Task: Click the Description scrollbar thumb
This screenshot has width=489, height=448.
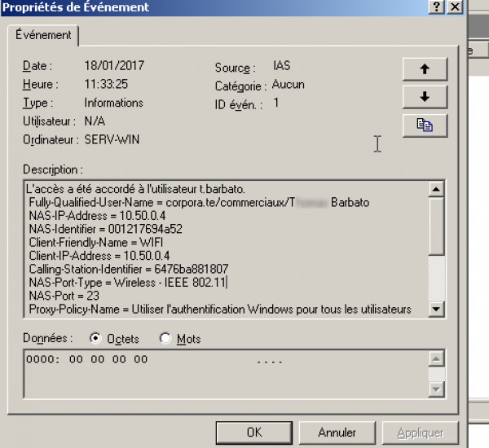Action: 436,226
